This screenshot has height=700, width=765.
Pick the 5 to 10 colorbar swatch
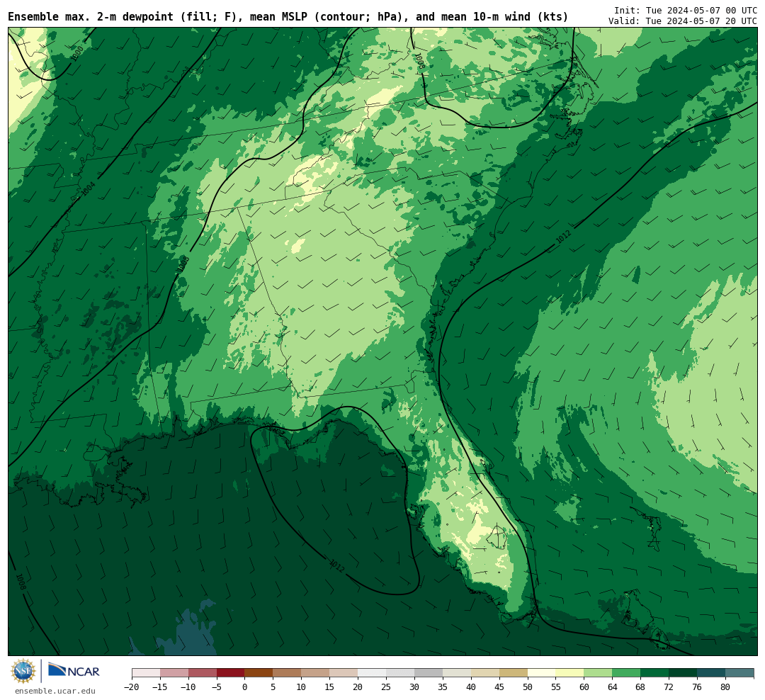[x=288, y=673]
